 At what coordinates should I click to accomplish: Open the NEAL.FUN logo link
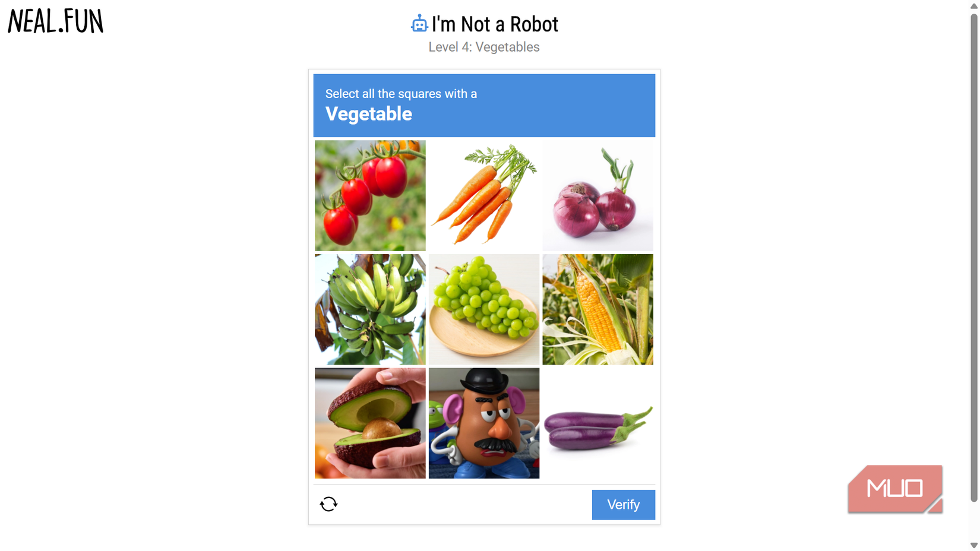56,21
